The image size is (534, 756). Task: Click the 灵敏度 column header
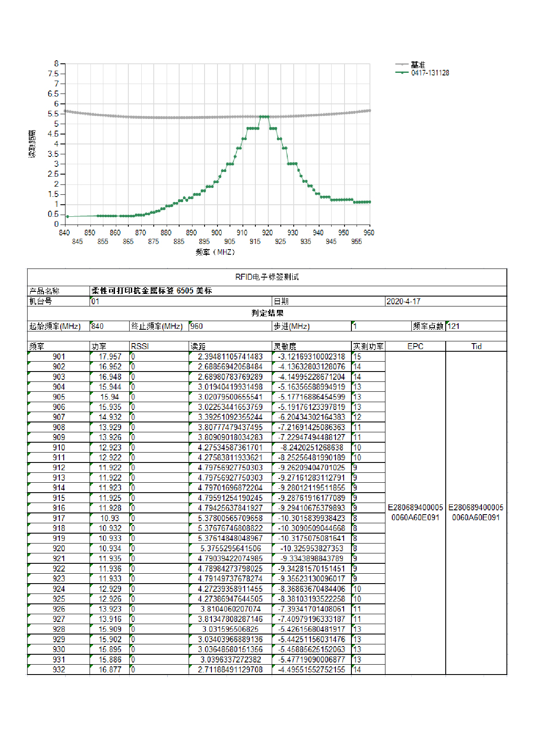pyautogui.click(x=311, y=347)
